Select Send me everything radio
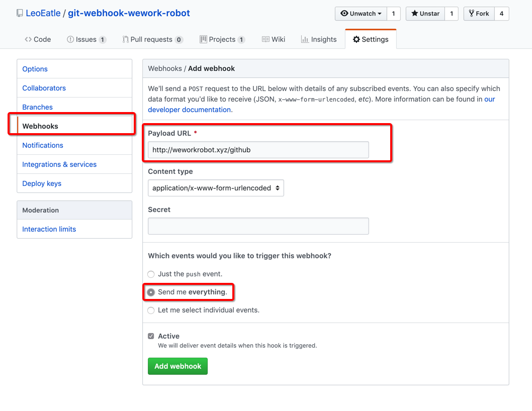 pos(151,292)
